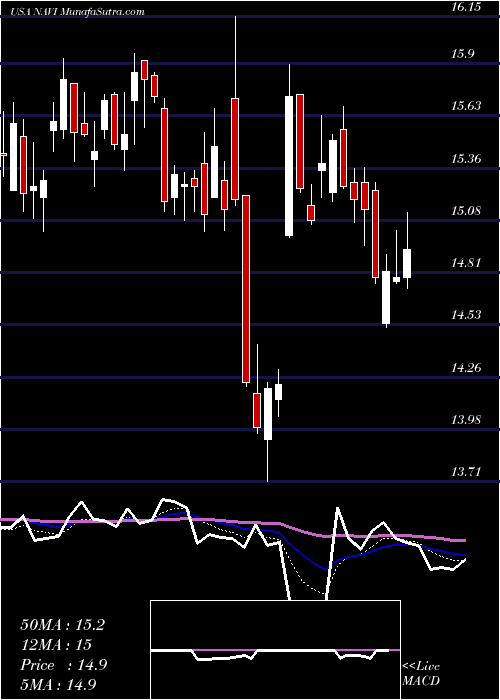The width and height of the screenshot is (500, 700).
Task: Click the last white candlestick on the chart
Action: (x=407, y=263)
